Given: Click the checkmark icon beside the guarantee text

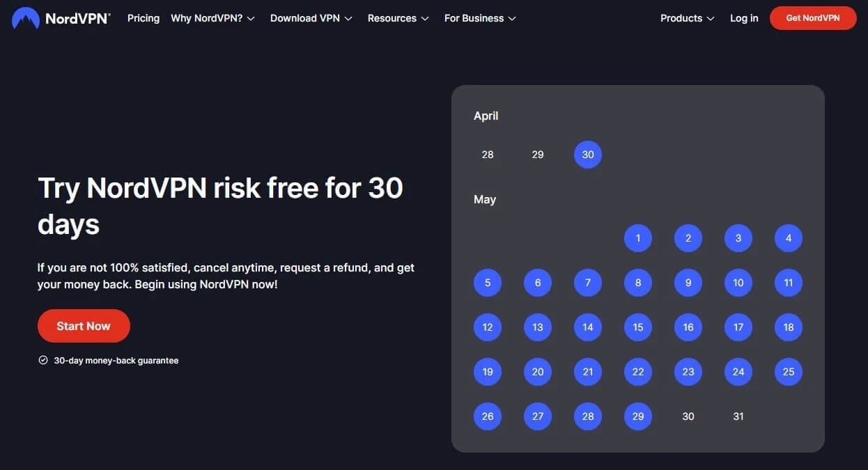Looking at the screenshot, I should pos(43,360).
